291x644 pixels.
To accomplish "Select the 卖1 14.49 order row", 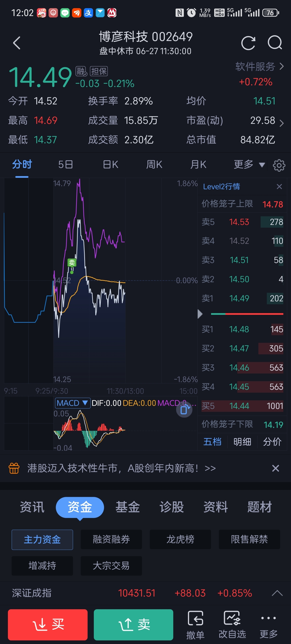I will click(242, 298).
